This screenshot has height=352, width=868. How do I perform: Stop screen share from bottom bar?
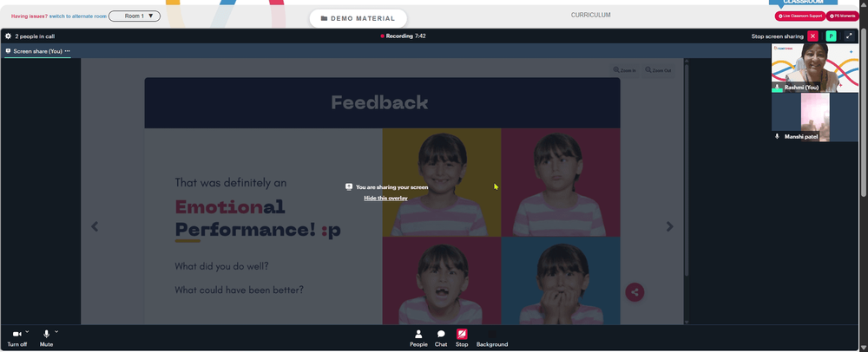point(462,338)
